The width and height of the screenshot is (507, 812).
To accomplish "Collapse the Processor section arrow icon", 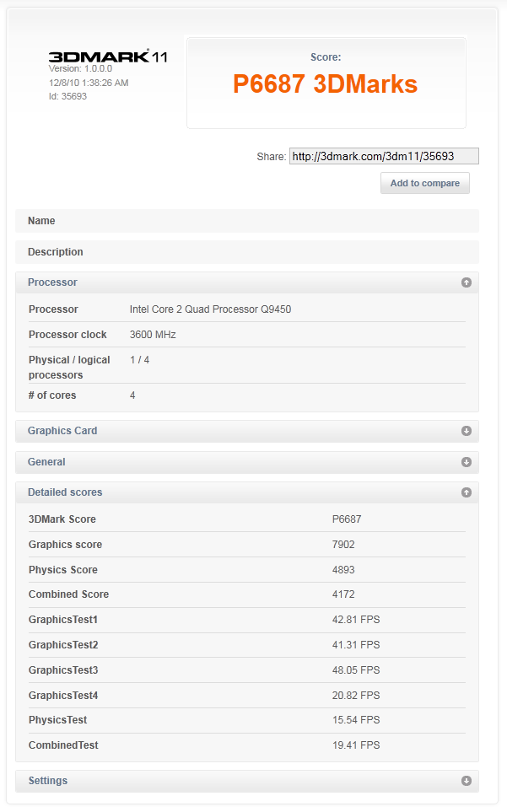I will [x=467, y=282].
